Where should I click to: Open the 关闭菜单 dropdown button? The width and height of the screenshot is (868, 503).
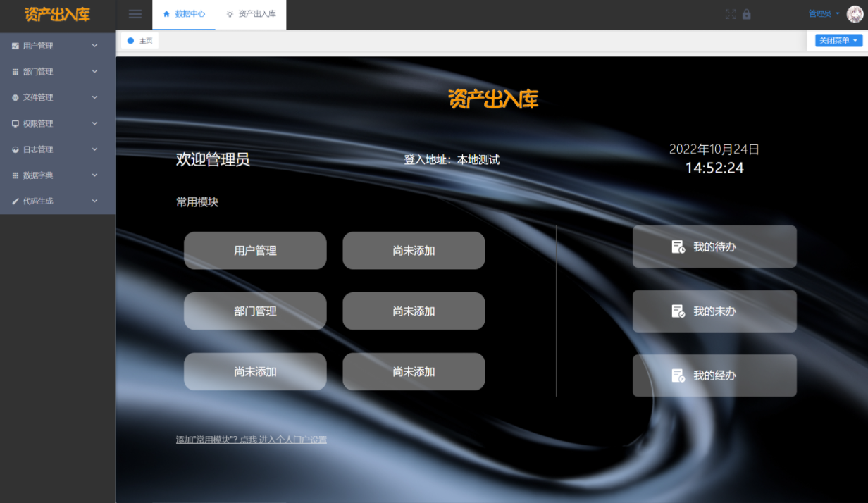pos(838,41)
